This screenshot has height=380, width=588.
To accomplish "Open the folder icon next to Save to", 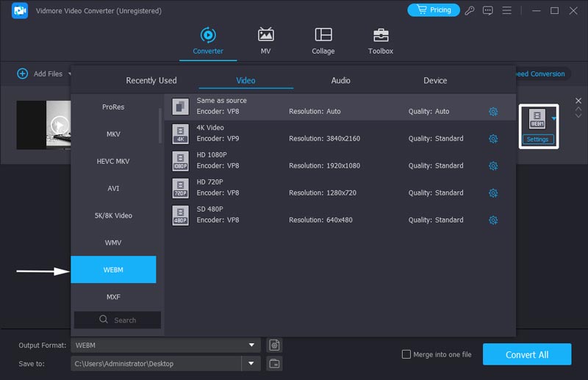I will coord(274,363).
